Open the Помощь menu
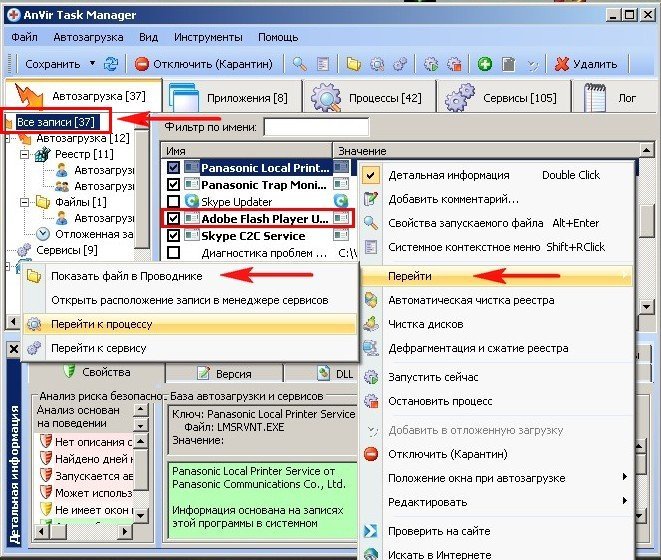 point(278,37)
